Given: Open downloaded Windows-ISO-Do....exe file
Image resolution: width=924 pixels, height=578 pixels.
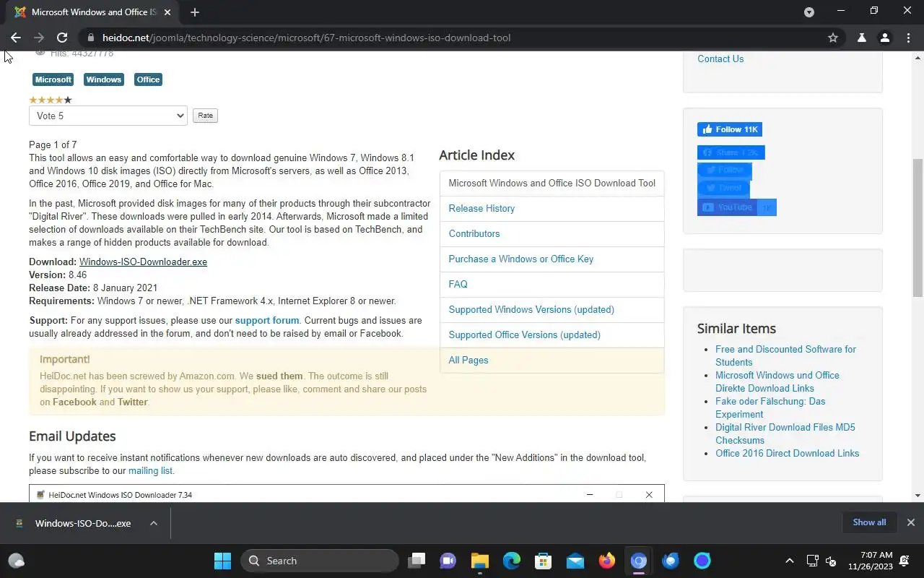Looking at the screenshot, I should (x=74, y=523).
